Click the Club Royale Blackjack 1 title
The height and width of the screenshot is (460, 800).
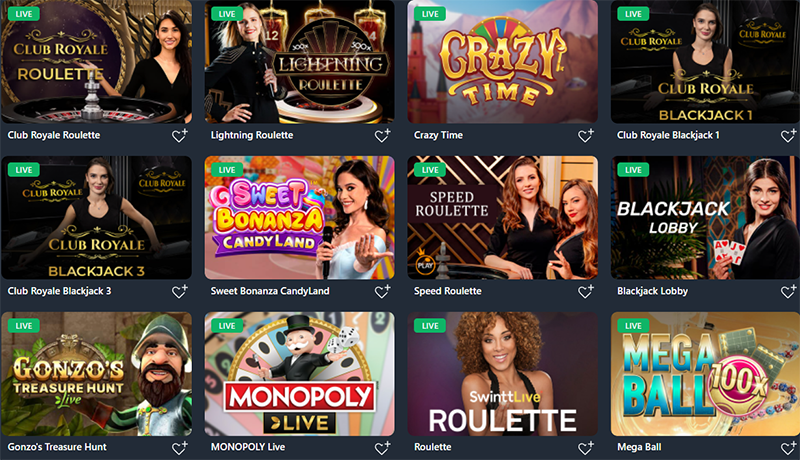(x=668, y=135)
